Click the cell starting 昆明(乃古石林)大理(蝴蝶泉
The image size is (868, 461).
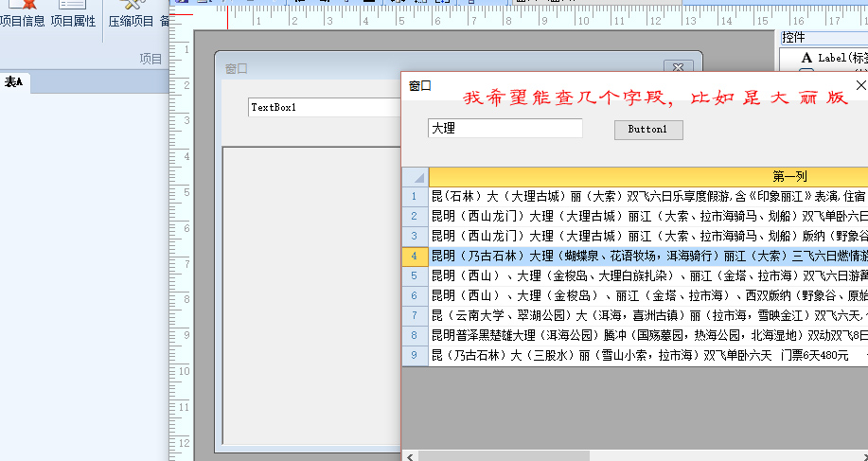point(648,257)
